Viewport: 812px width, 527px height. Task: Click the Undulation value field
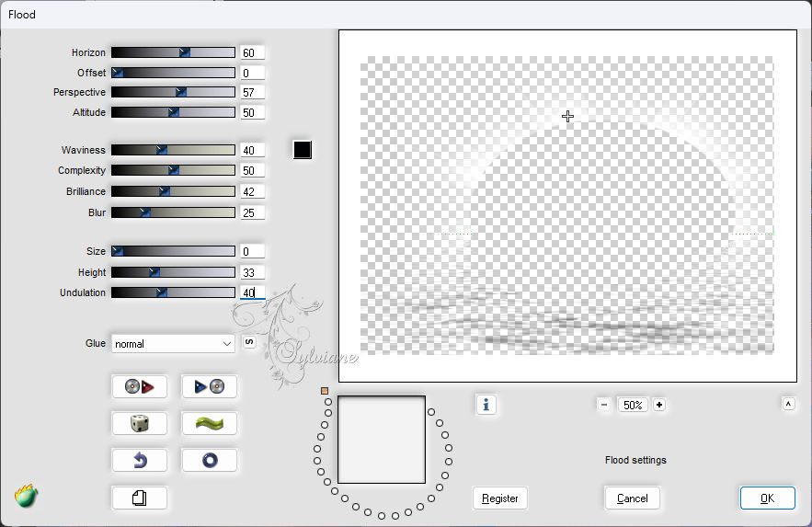[252, 293]
